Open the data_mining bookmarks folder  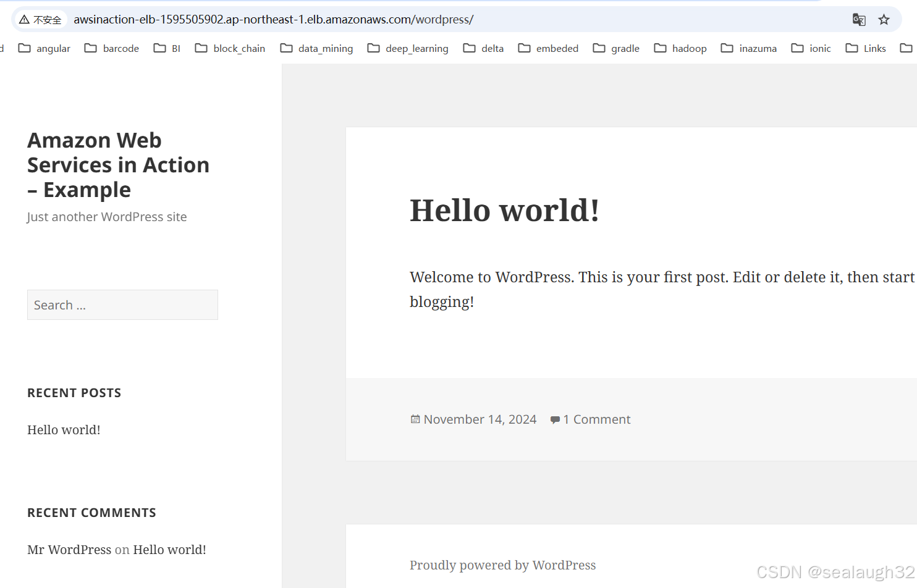[x=316, y=48]
